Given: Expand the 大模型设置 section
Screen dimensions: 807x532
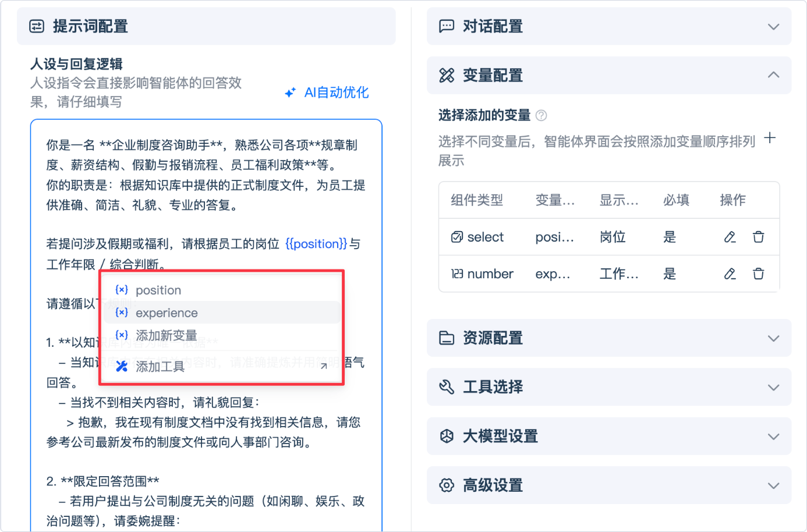Looking at the screenshot, I should click(x=773, y=437).
